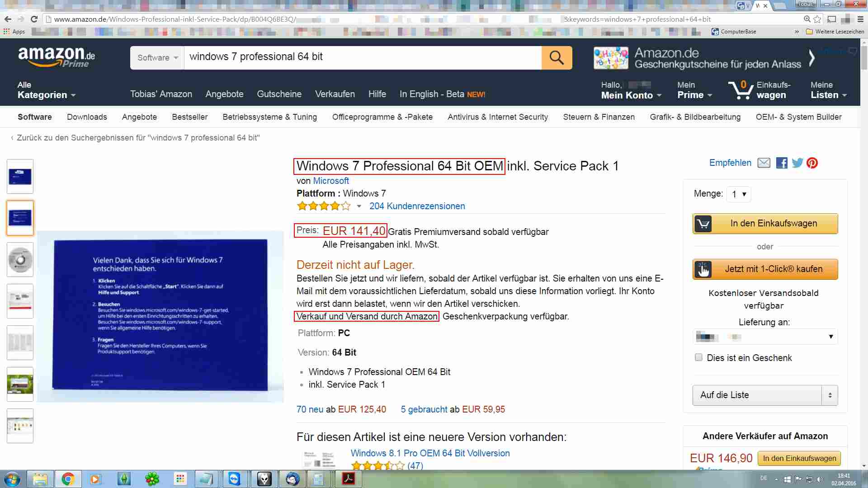Share product via email envelope icon

click(x=764, y=163)
